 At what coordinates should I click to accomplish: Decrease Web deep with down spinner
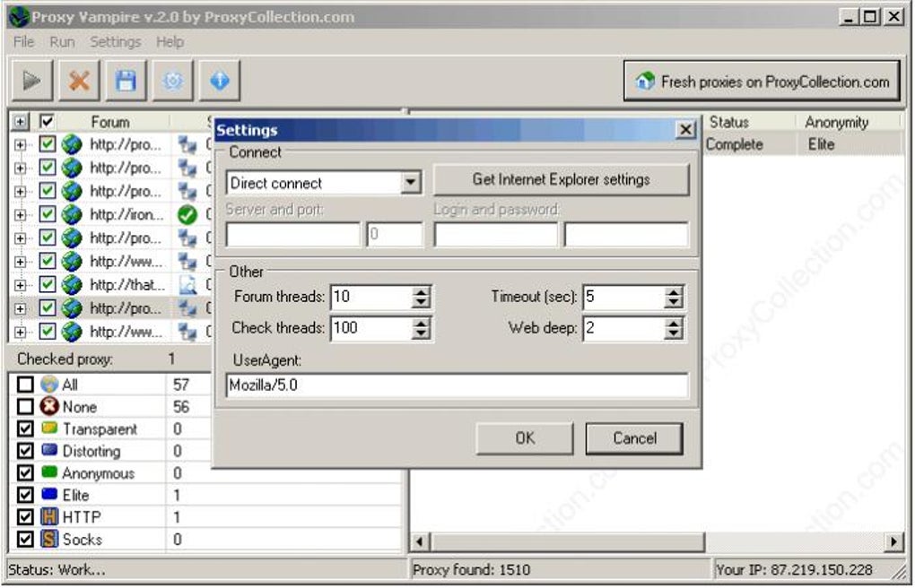674,333
